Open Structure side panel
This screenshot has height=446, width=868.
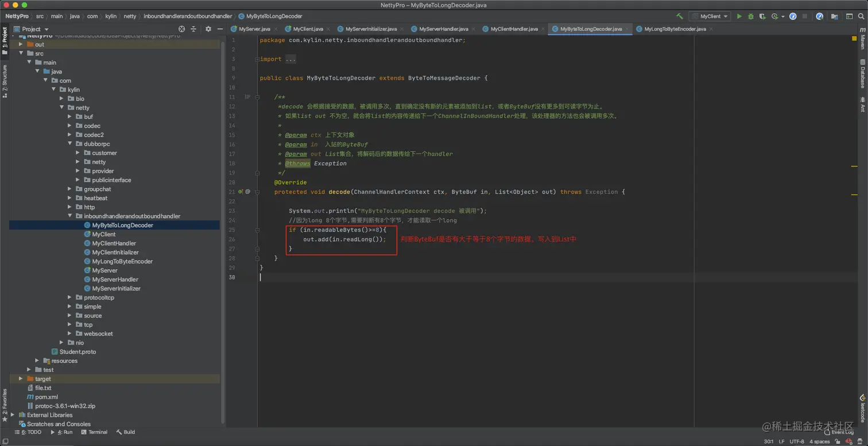click(5, 82)
